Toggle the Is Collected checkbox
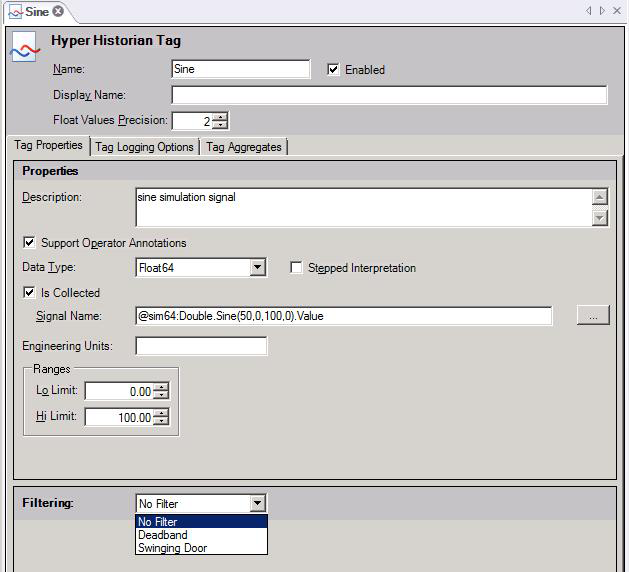 click(29, 293)
